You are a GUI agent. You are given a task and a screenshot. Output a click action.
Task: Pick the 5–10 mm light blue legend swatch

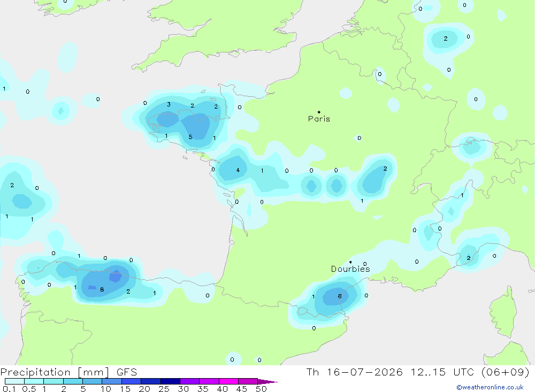pyautogui.click(x=92, y=381)
